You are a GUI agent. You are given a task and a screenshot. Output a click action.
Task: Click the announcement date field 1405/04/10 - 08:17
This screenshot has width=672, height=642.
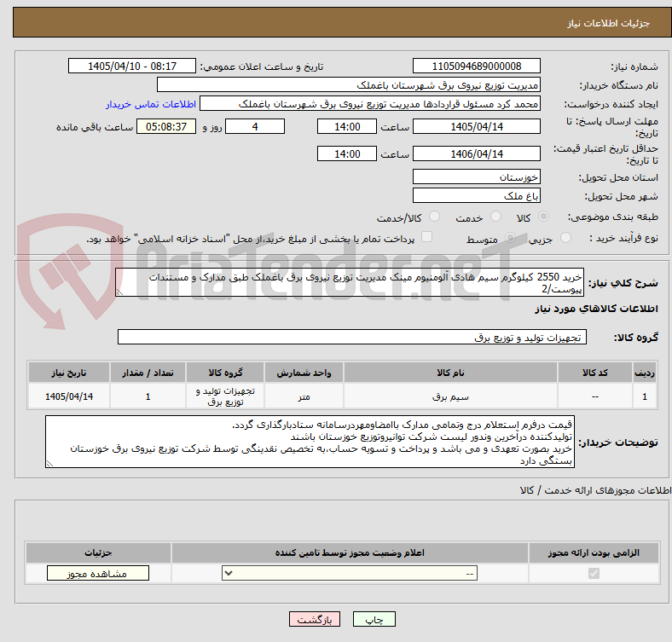(132, 66)
